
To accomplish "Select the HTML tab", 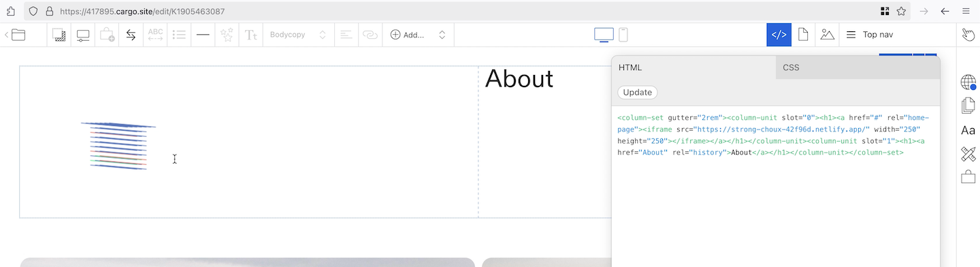I will tap(693, 67).
